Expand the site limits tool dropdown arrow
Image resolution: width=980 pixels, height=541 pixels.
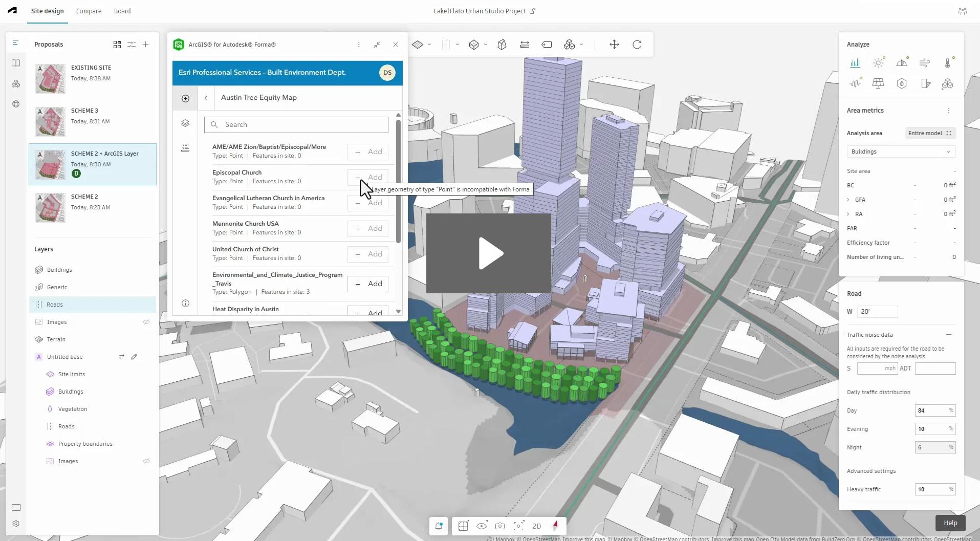(429, 45)
